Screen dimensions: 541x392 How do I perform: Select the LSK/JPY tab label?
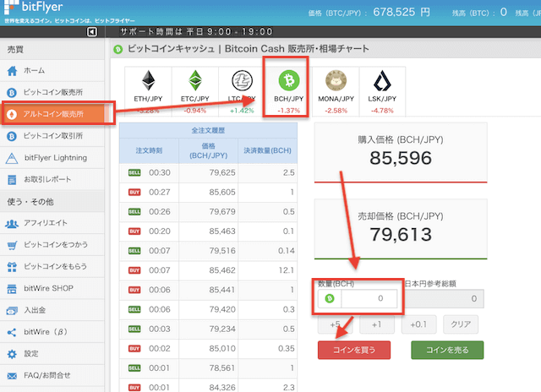(x=382, y=99)
